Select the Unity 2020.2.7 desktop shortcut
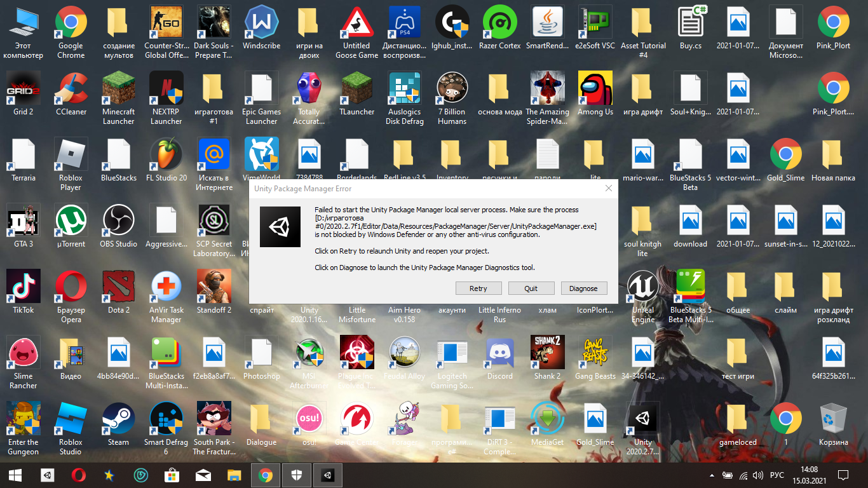 click(x=642, y=430)
